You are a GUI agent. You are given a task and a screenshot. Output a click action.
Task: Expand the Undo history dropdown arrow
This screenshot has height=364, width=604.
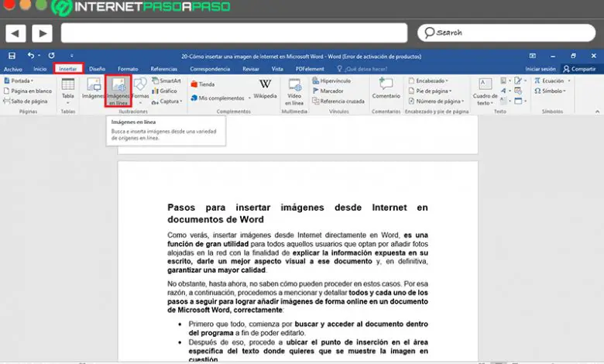click(39, 56)
